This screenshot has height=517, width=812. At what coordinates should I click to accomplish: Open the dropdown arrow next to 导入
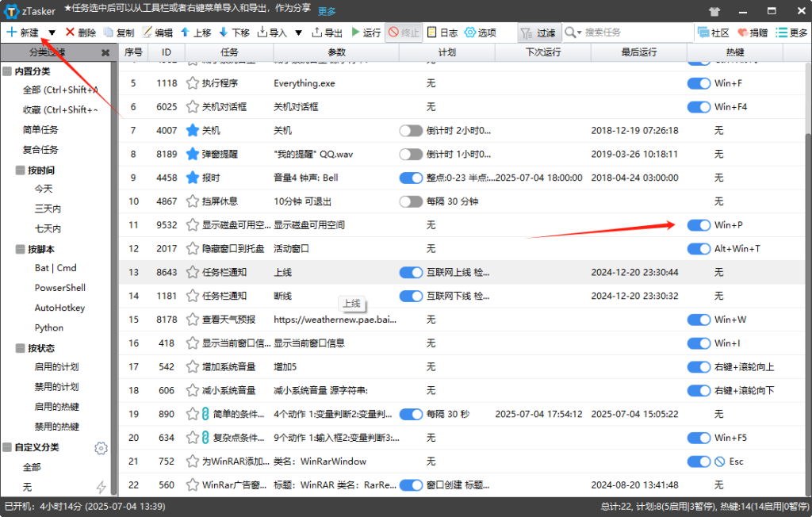click(298, 33)
